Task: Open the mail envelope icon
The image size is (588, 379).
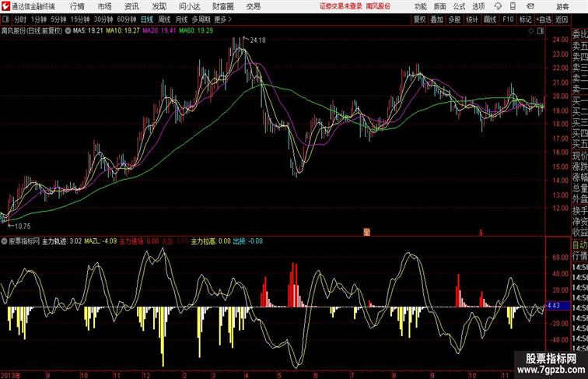Action: coord(530,6)
